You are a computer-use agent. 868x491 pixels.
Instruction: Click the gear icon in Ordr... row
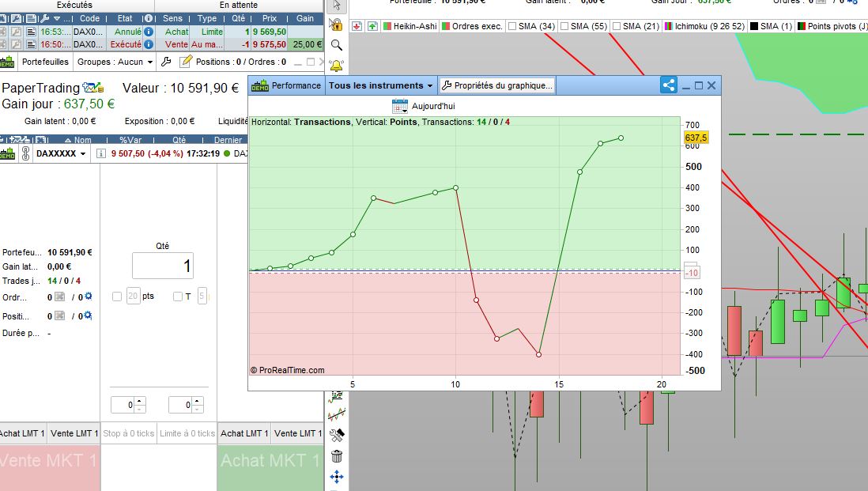[x=88, y=296]
